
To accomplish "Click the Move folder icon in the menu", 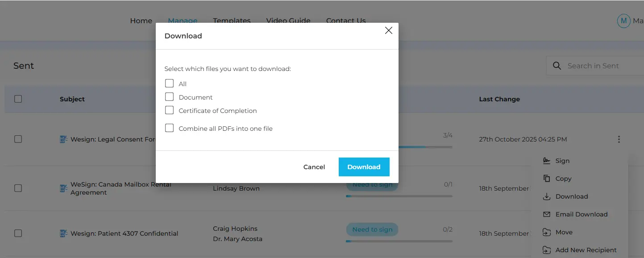I will 546,232.
